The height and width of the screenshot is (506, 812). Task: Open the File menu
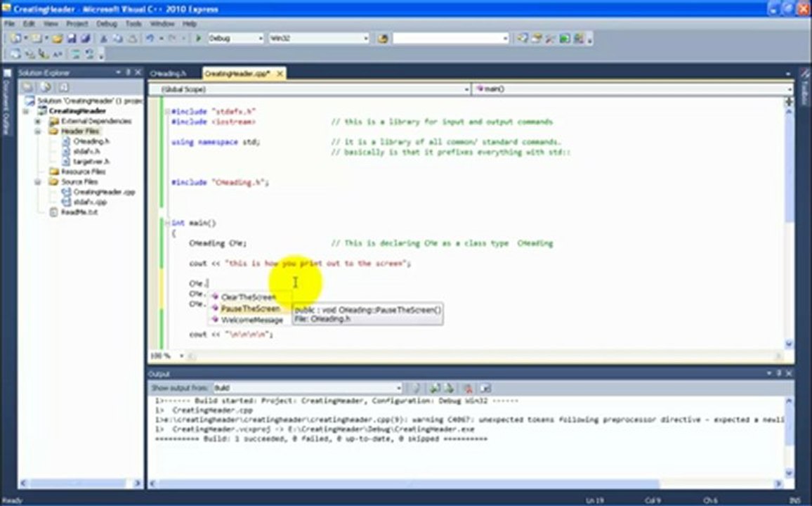click(x=9, y=24)
